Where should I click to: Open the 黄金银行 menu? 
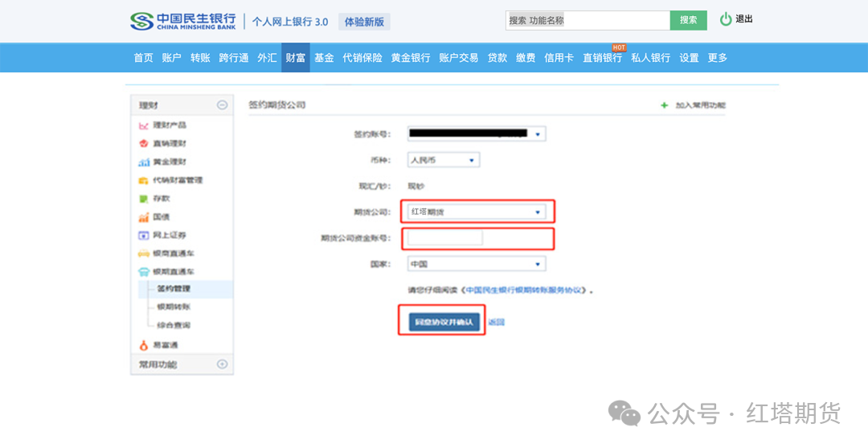411,58
